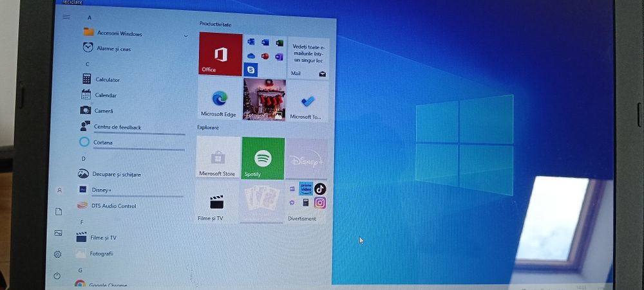The image size is (644, 290).
Task: Click the Skype icon in Office folder tile
Action: (x=251, y=69)
